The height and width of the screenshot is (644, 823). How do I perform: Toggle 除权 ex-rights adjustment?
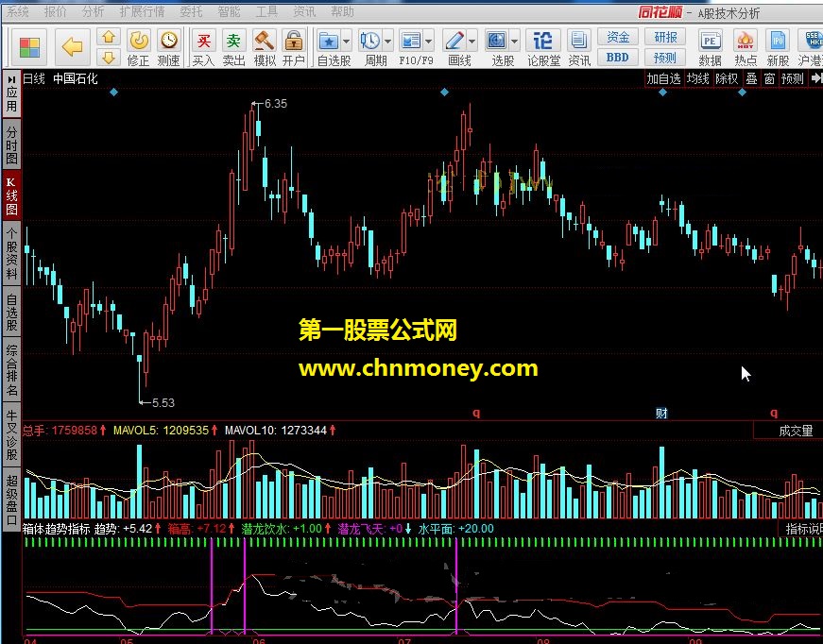727,78
